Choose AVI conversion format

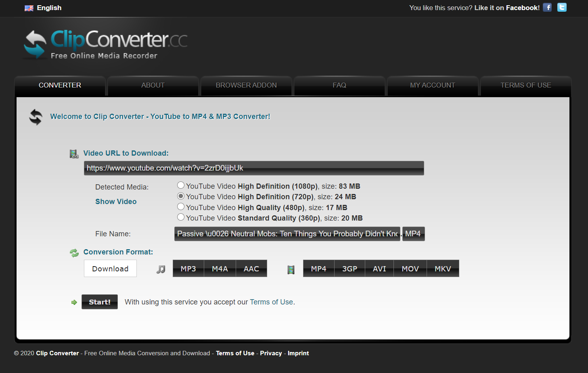(x=379, y=269)
